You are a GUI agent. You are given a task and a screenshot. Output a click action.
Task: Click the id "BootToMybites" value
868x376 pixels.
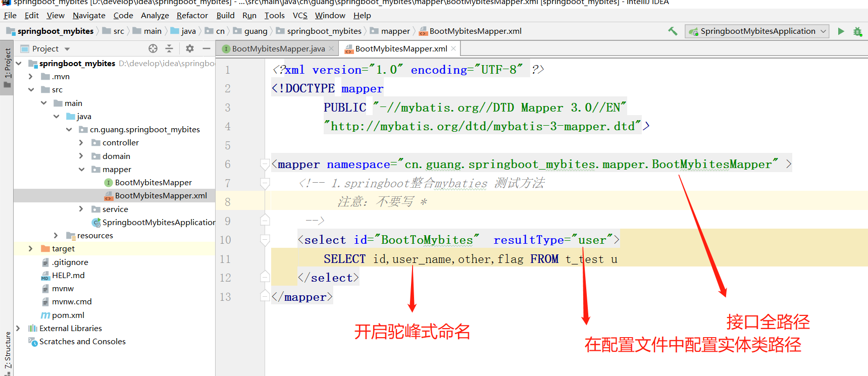[427, 240]
